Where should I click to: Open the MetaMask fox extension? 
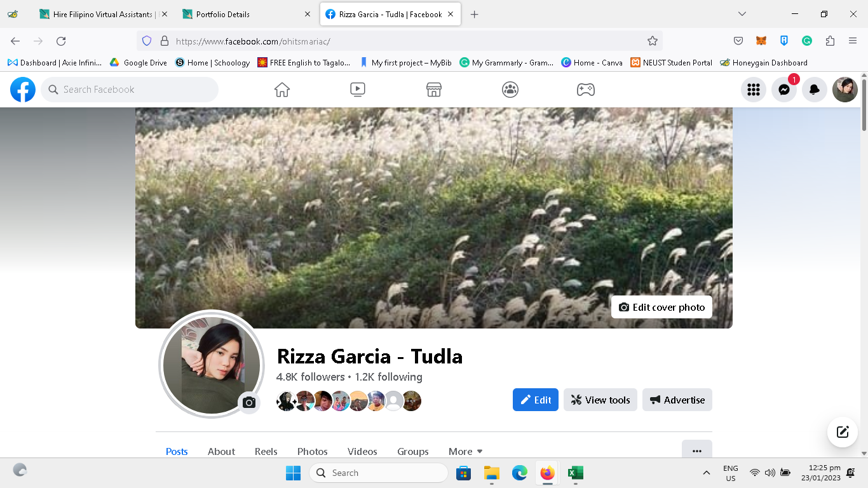pos(761,41)
